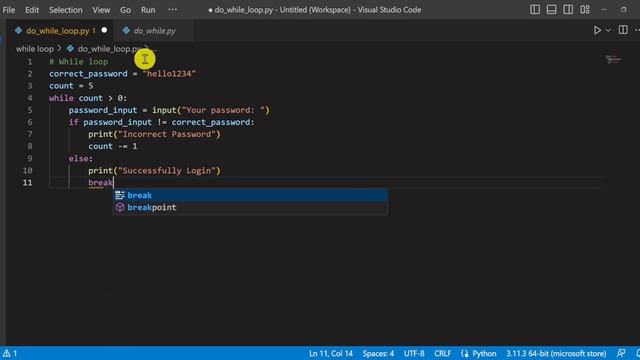Select the '3.11.3 64-bit (microsoft store)' interpreter
The width and height of the screenshot is (640, 360).
pos(556,353)
